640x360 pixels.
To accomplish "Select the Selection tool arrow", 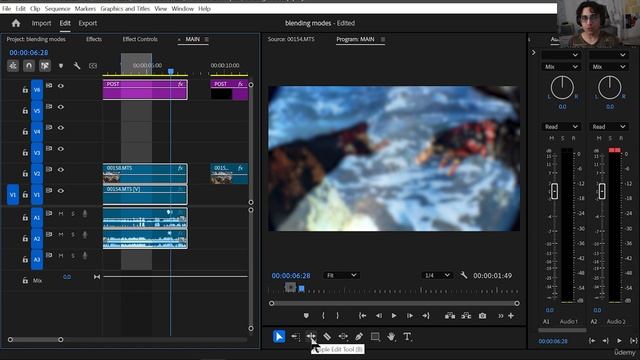I will (279, 337).
